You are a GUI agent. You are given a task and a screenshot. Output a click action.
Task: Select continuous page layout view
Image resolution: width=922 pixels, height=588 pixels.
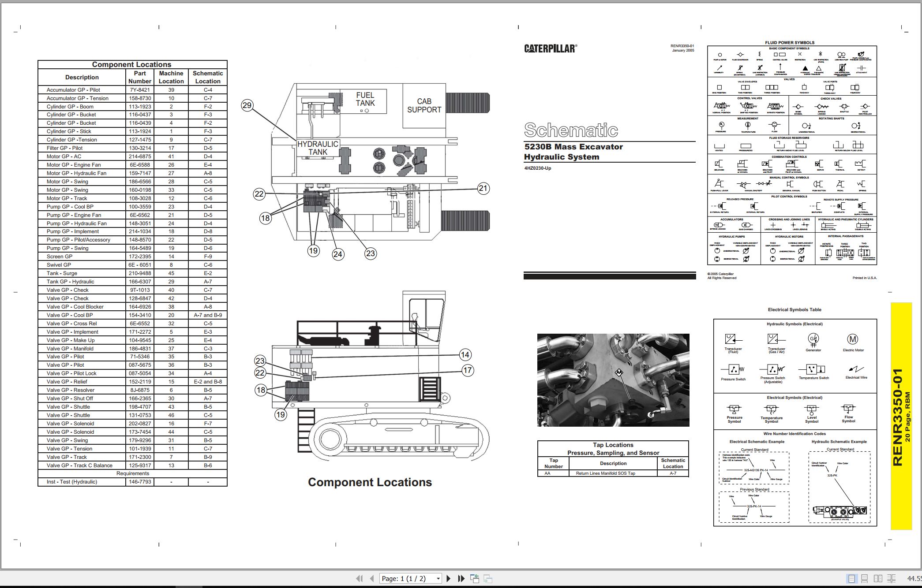865,578
